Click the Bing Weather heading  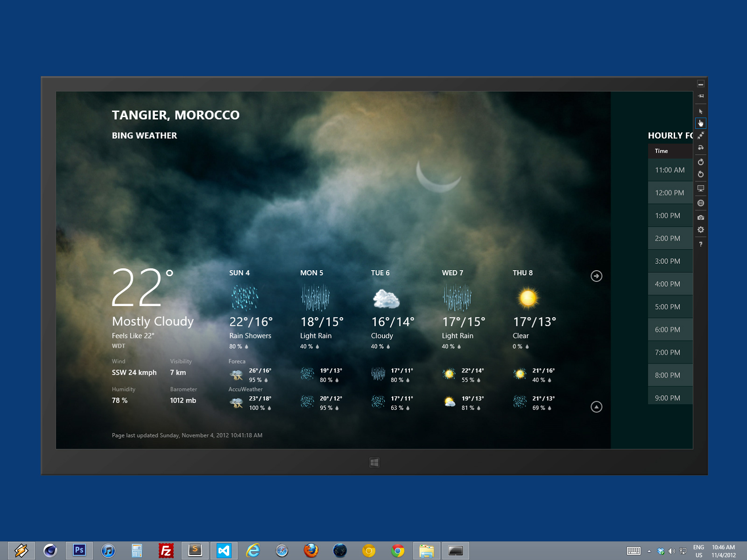click(144, 135)
